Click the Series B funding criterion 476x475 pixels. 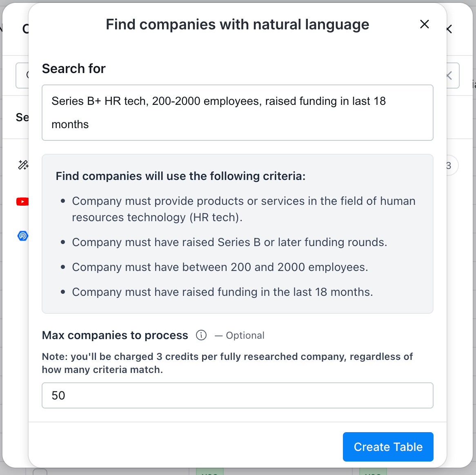[x=229, y=242]
